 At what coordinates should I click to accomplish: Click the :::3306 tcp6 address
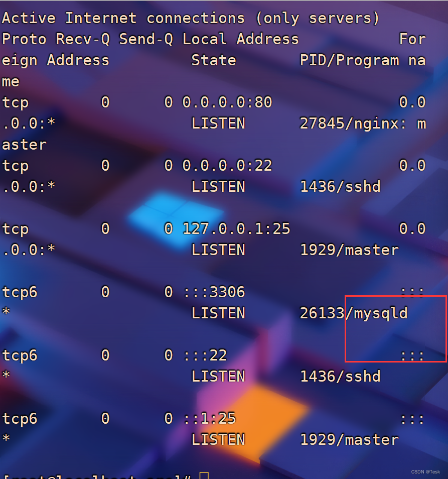213,292
